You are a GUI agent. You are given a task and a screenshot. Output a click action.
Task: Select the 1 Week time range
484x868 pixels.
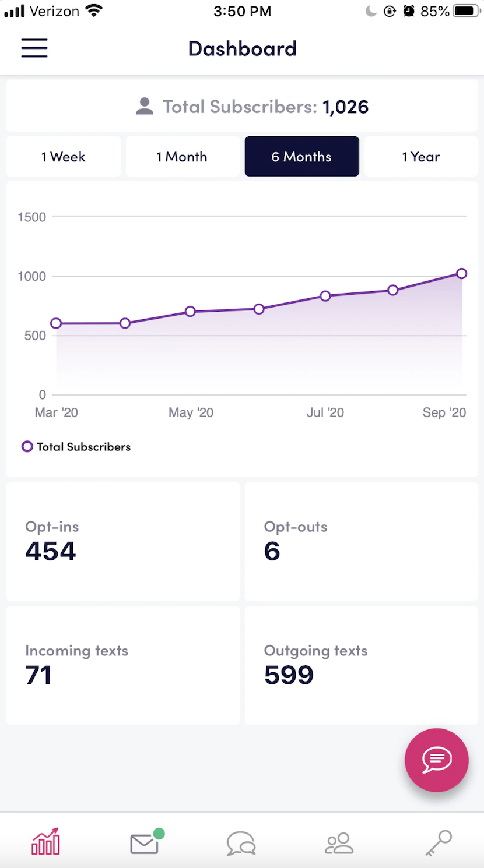[x=64, y=157]
